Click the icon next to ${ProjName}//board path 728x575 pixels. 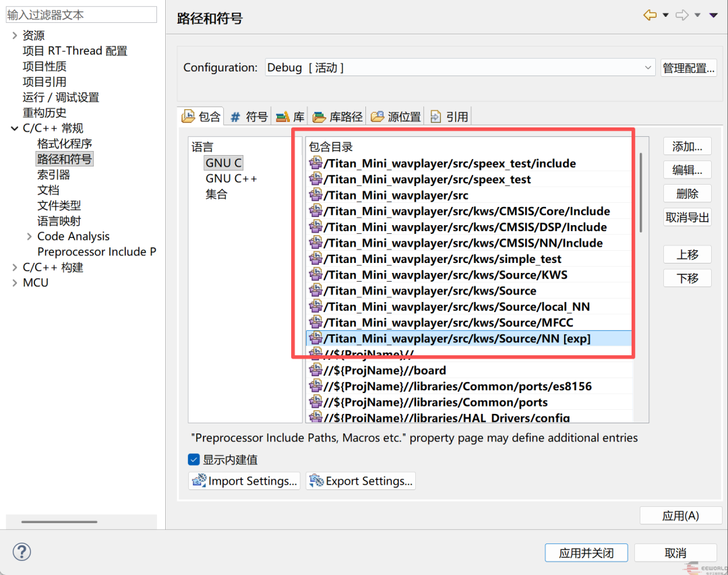[x=315, y=369]
